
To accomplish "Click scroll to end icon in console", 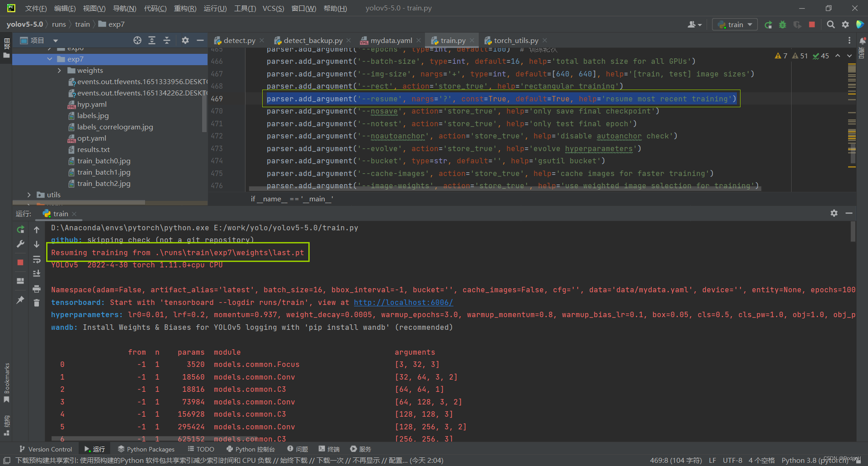I will click(x=37, y=273).
